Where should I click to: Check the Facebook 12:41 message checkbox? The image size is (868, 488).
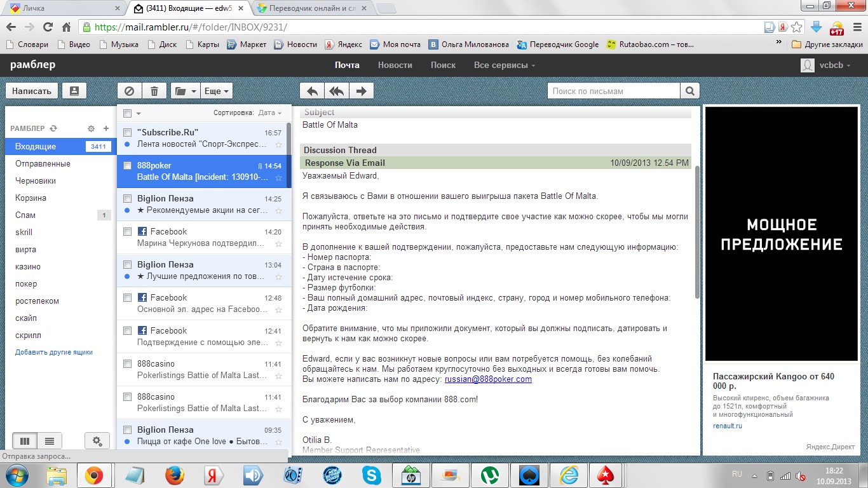point(127,330)
